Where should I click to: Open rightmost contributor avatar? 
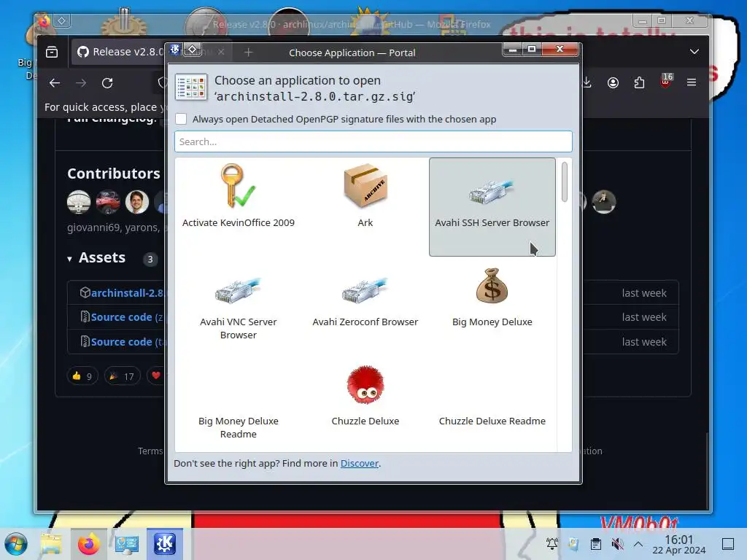tap(604, 201)
